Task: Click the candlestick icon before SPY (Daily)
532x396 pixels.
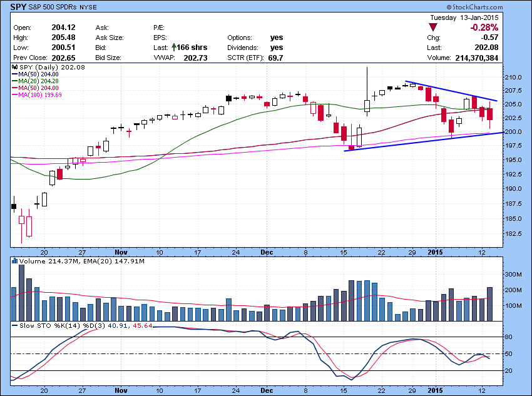Action: 15,67
